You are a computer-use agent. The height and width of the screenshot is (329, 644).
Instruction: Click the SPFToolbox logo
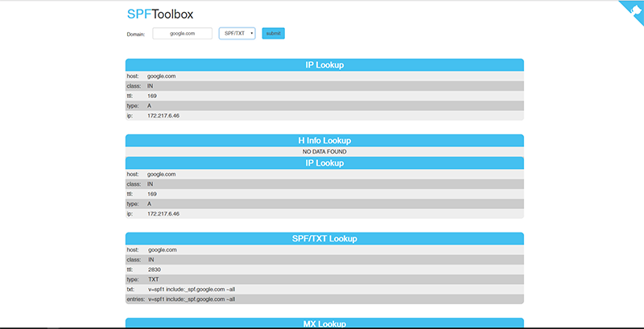pyautogui.click(x=160, y=14)
